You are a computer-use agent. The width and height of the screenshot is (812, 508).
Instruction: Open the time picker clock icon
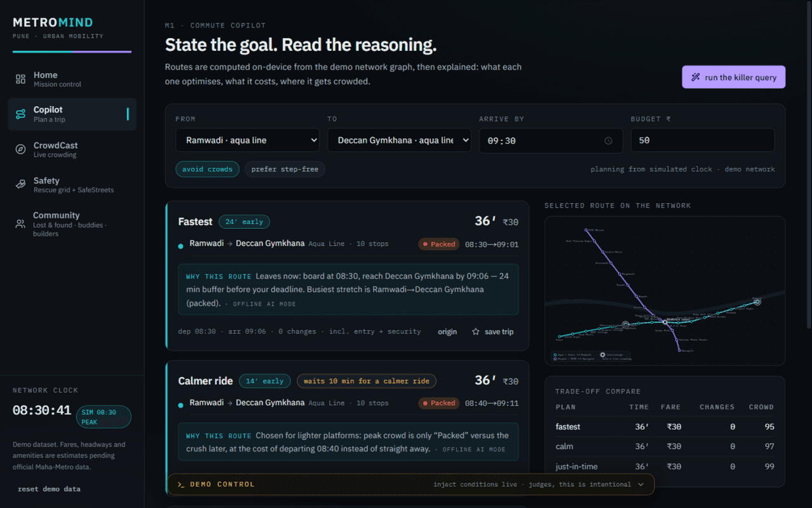point(608,140)
